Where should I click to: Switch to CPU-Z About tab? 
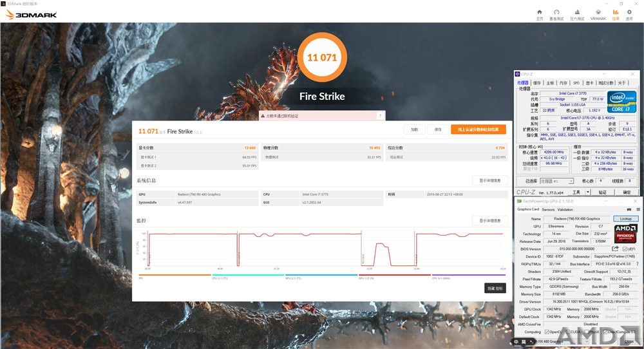tap(622, 83)
